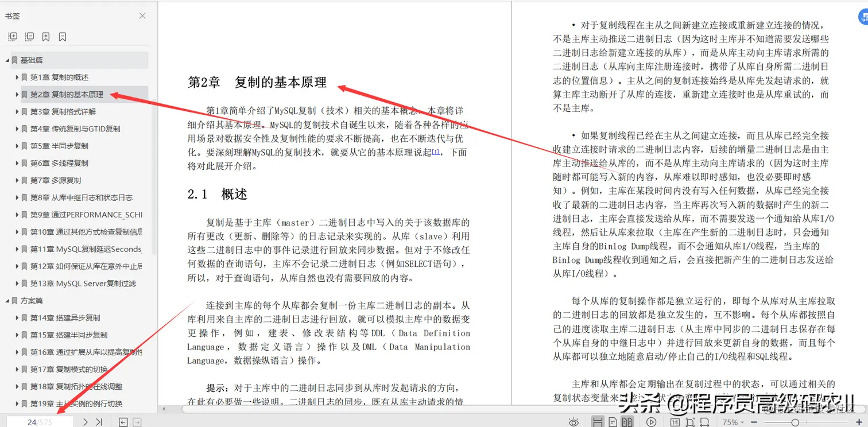
Task: Toggle two-page facing view mode
Action: pos(626,421)
